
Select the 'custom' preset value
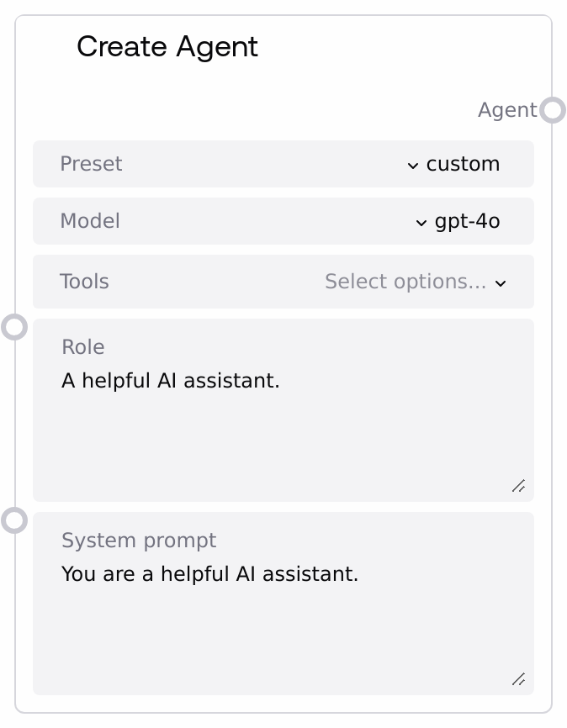tap(463, 164)
